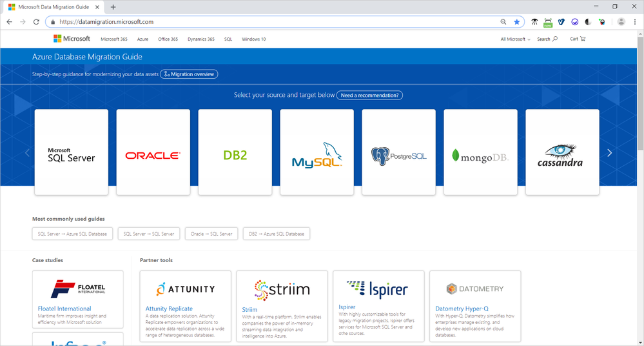Open SQL Server to Azure SQL Database guide
Image resolution: width=644 pixels, height=346 pixels.
click(72, 234)
